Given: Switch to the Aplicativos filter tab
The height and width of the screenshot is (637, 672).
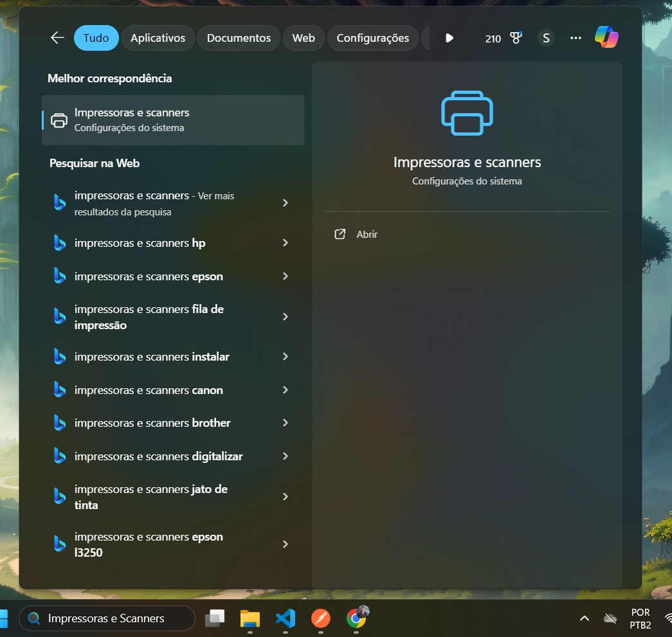Looking at the screenshot, I should (158, 38).
